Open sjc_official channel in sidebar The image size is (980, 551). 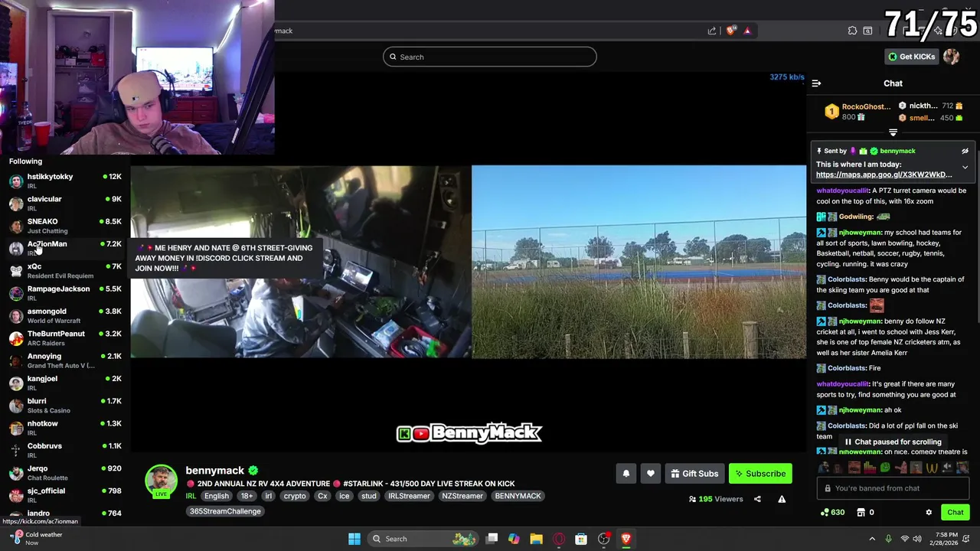pyautogui.click(x=65, y=495)
